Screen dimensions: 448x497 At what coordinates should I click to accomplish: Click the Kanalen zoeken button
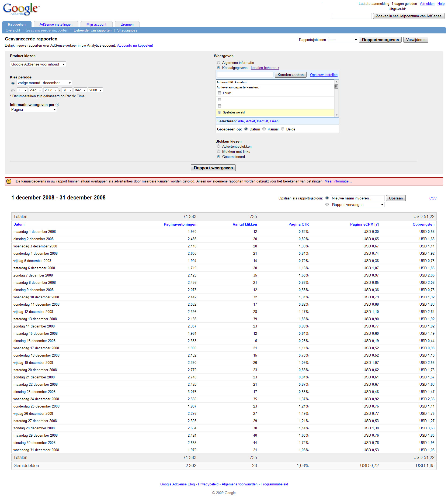tap(290, 75)
